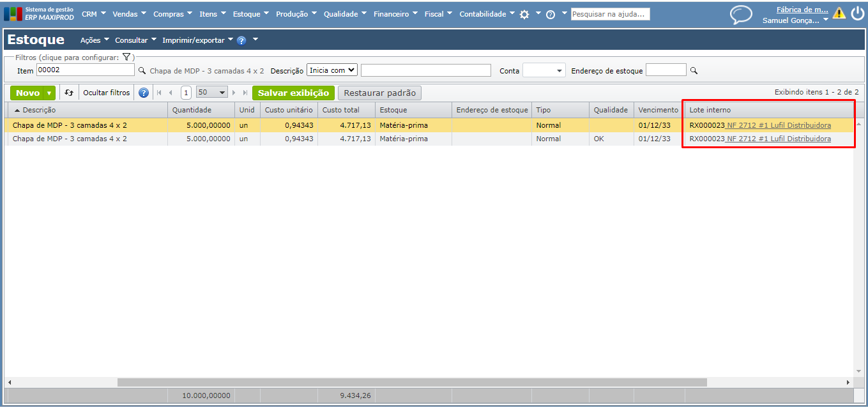Click the power logout icon
This screenshot has width=868, height=407.
click(857, 13)
